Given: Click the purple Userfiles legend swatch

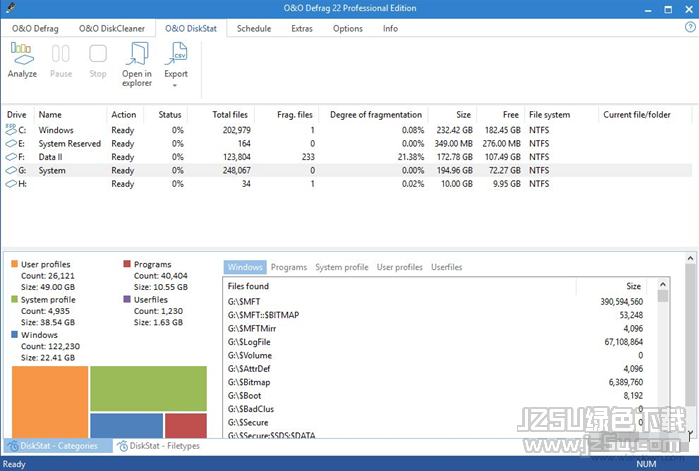Looking at the screenshot, I should [x=127, y=299].
